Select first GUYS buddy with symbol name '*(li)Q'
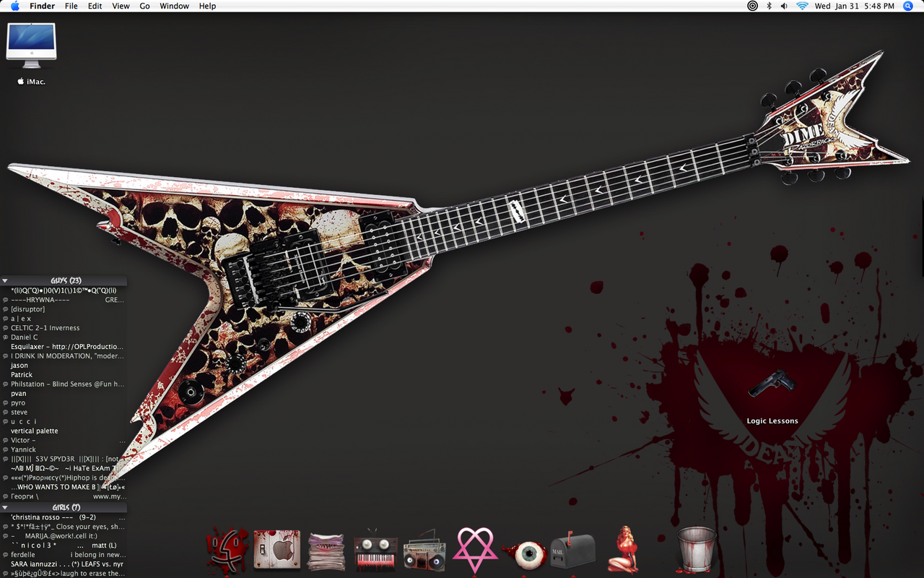The image size is (924, 578). click(64, 290)
